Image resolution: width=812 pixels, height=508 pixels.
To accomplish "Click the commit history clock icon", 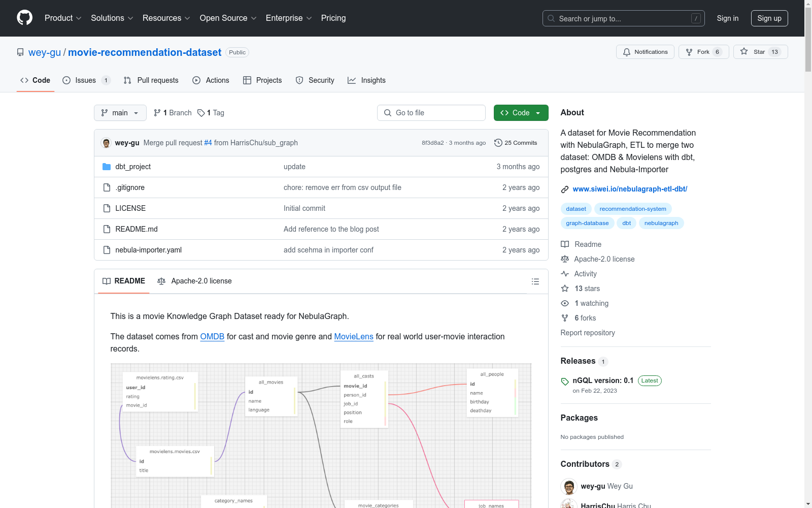I will pyautogui.click(x=498, y=143).
